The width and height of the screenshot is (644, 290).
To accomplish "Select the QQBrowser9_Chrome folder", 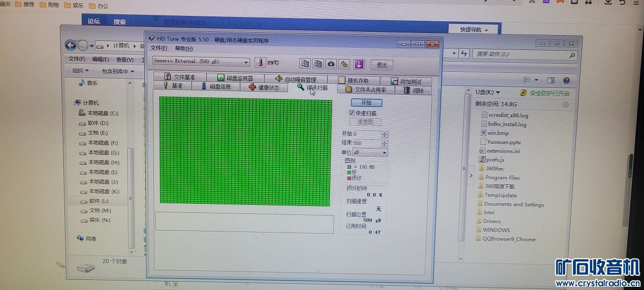I will (x=505, y=239).
